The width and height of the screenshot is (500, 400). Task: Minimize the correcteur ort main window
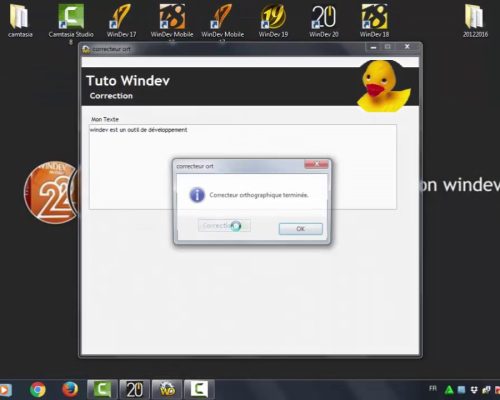[x=373, y=47]
